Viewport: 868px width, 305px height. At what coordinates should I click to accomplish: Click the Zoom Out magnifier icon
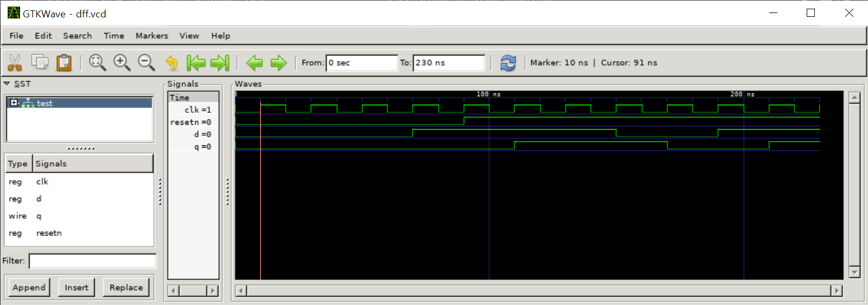[x=146, y=62]
